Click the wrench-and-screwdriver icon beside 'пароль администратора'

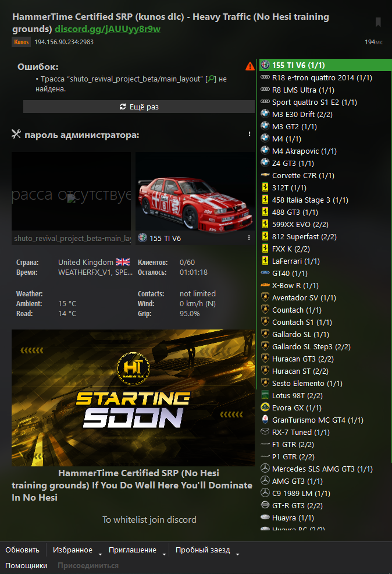tap(16, 134)
